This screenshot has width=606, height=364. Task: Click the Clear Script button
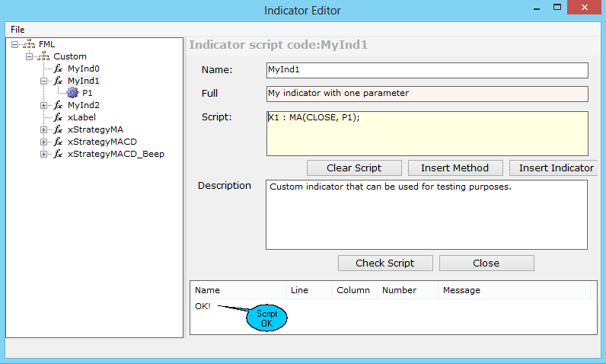[x=353, y=168]
